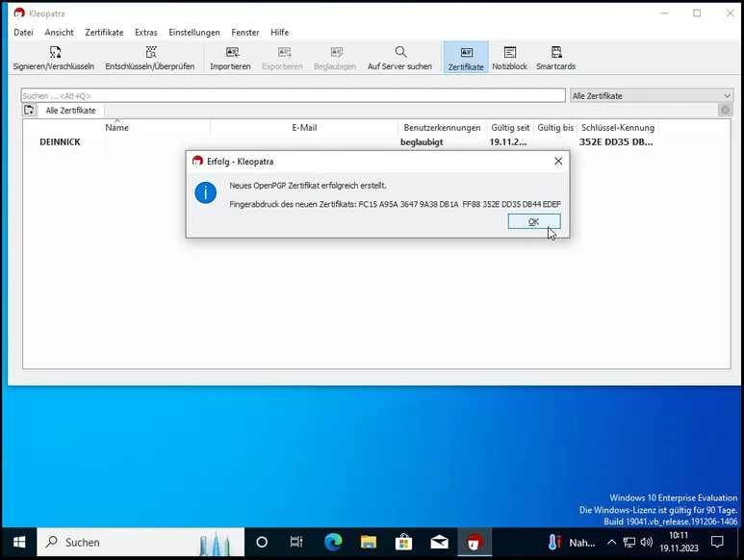
Task: Click the info icon in the Erfolg dialog
Action: [x=205, y=192]
